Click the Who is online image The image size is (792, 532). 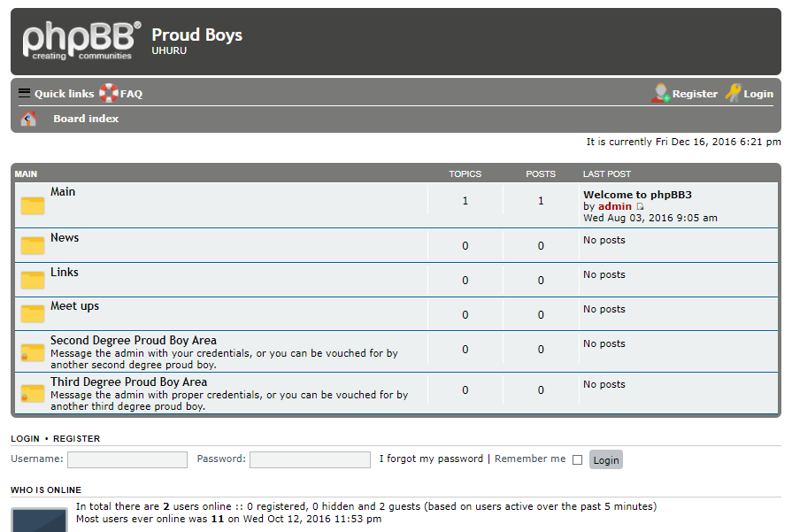pos(40,520)
